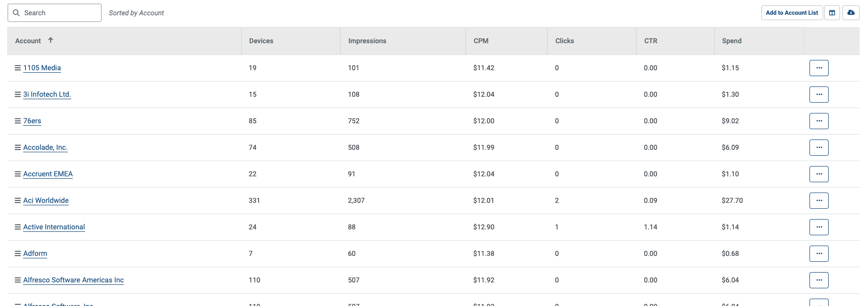Screen dimensions: 868x306
Task: Open the Accruent EMEA account link
Action: click(x=48, y=174)
